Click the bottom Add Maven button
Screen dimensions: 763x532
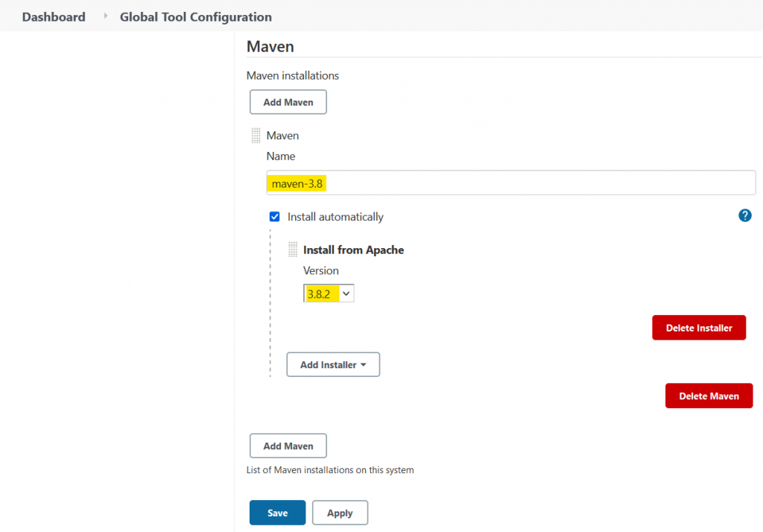[x=288, y=446]
